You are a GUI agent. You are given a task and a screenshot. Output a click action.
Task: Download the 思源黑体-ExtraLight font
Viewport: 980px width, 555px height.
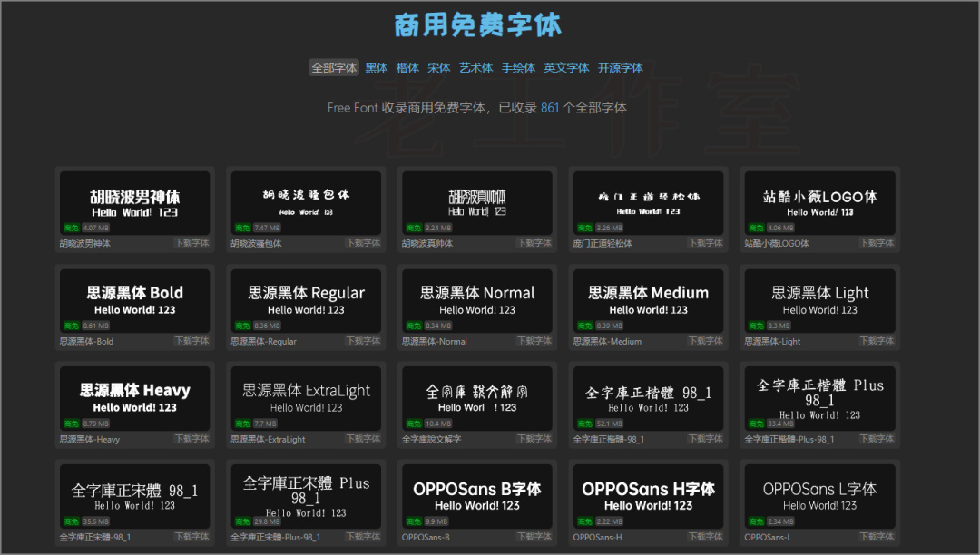(363, 439)
